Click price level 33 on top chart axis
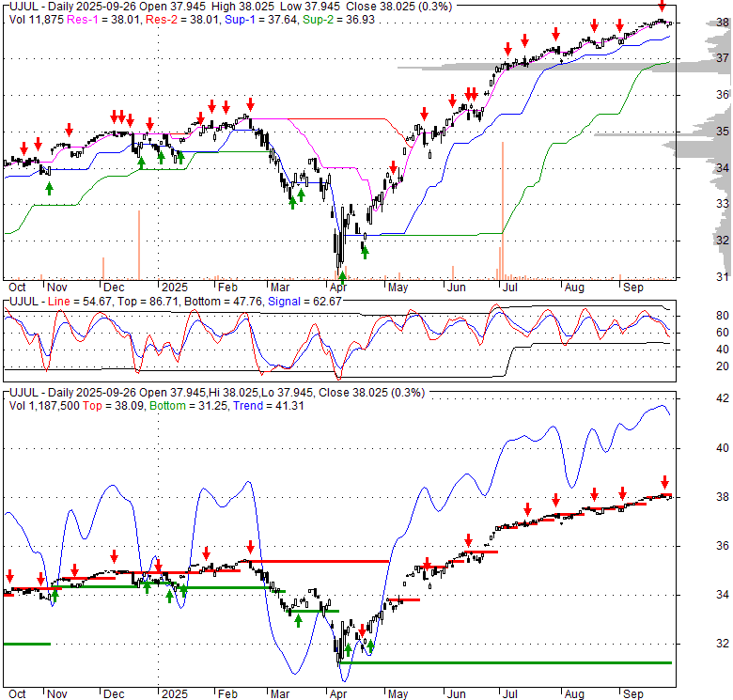Screen dimensions: 733x700 (x=723, y=204)
